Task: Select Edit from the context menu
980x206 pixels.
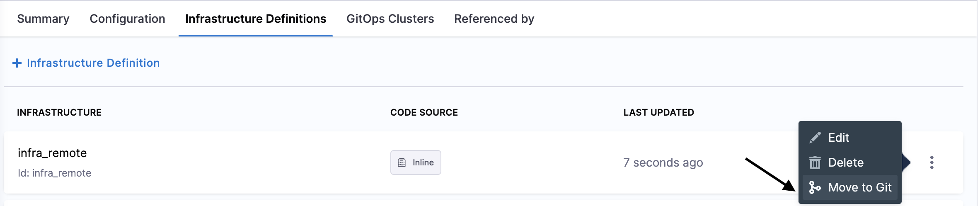Action: (839, 138)
